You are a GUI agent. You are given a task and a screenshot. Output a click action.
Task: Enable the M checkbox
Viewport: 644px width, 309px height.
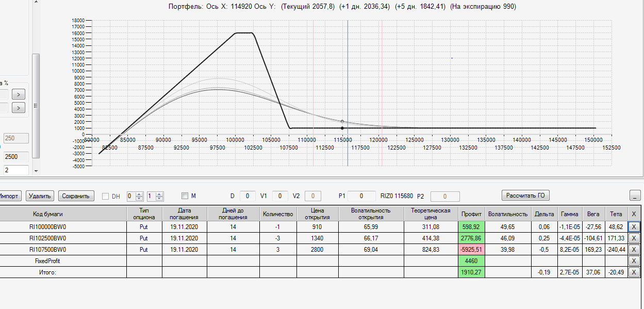coord(185,196)
